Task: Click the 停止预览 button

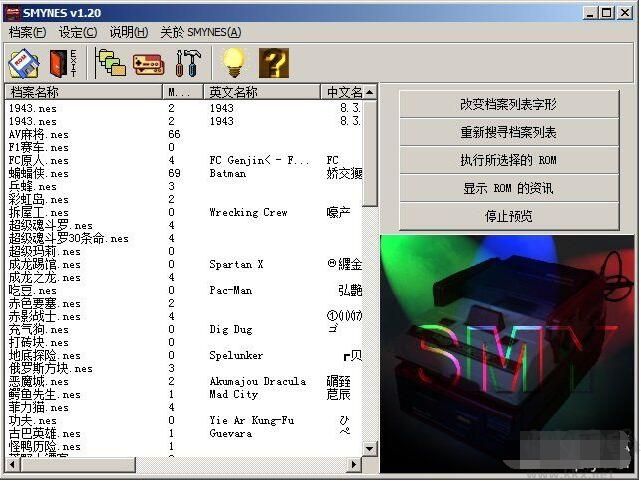Action: pos(509,216)
